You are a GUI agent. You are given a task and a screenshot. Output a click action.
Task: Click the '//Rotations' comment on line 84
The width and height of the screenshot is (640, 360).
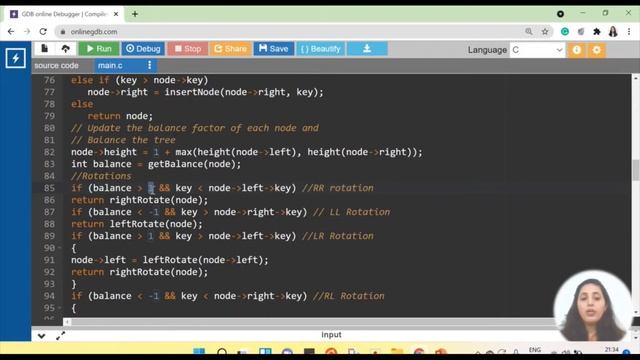pos(101,176)
